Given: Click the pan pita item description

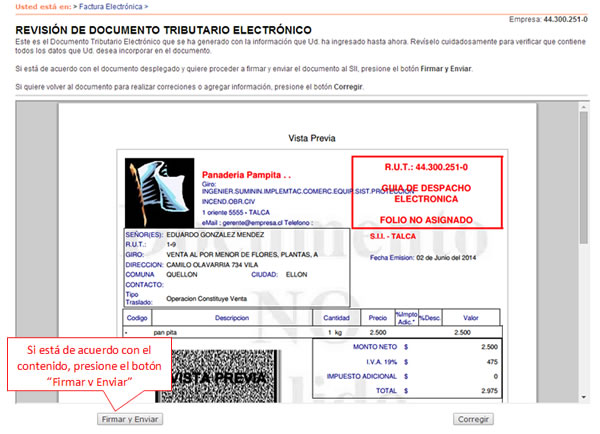Looking at the screenshot, I should tap(165, 333).
